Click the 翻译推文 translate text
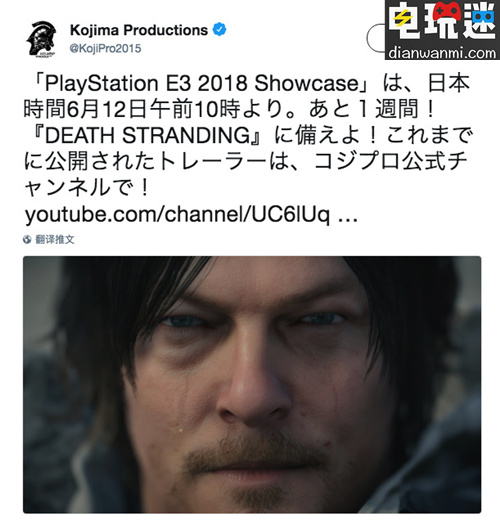 (55, 239)
